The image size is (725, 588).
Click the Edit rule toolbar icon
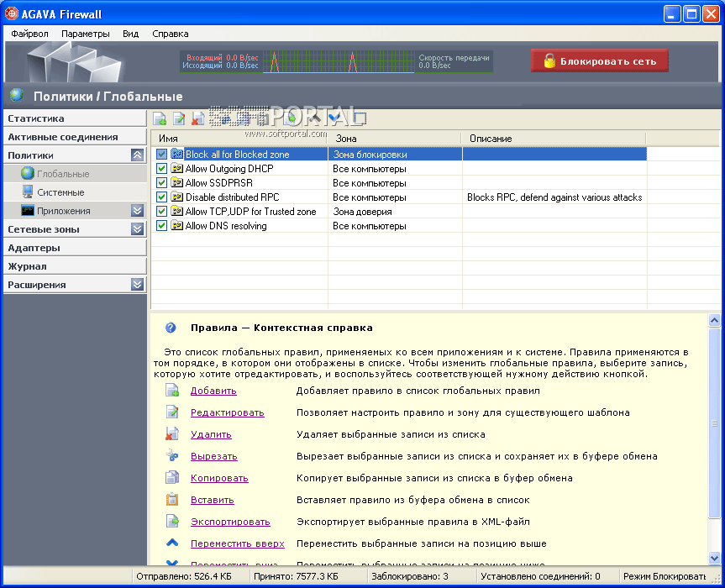178,118
